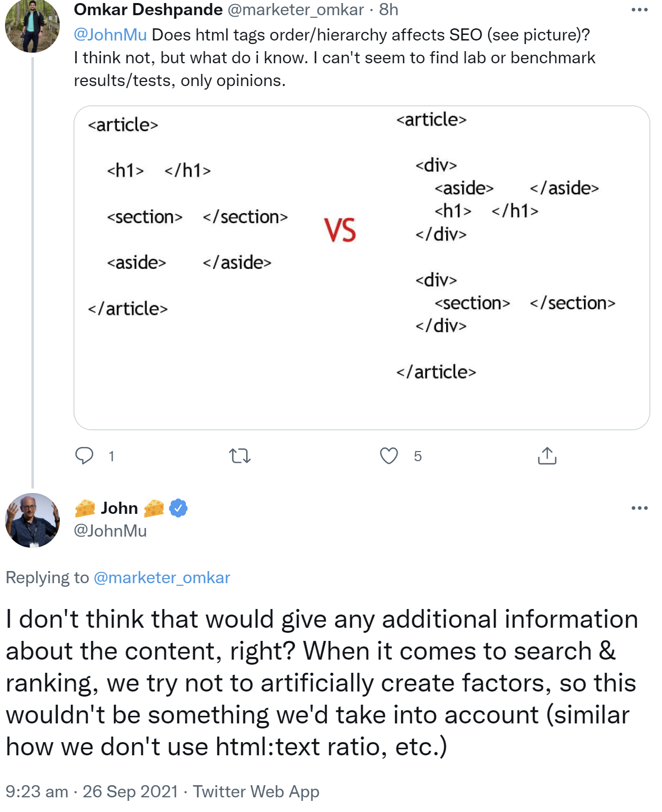Select the retweet icon below the picture
Screen dimensions: 662x812
[240, 457]
